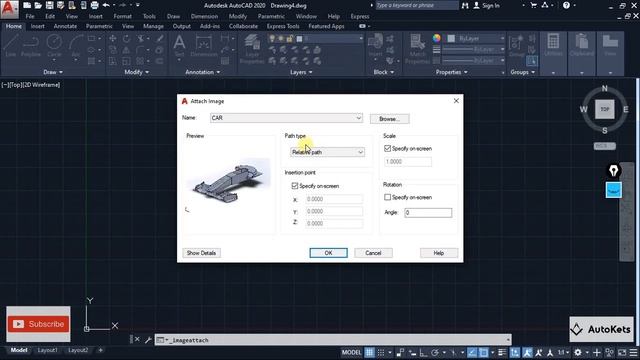
Task: Toggle ortho mode in status bar
Action: click(423, 352)
